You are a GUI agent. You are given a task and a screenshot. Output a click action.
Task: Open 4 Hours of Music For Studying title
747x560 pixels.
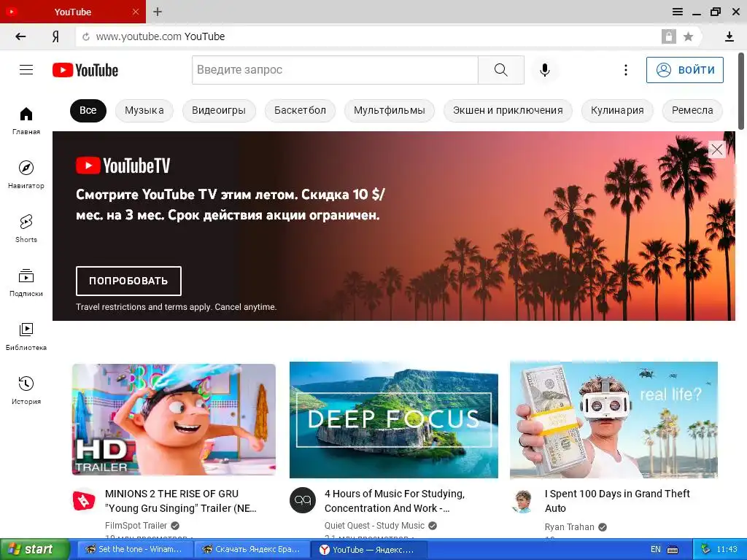coord(395,501)
